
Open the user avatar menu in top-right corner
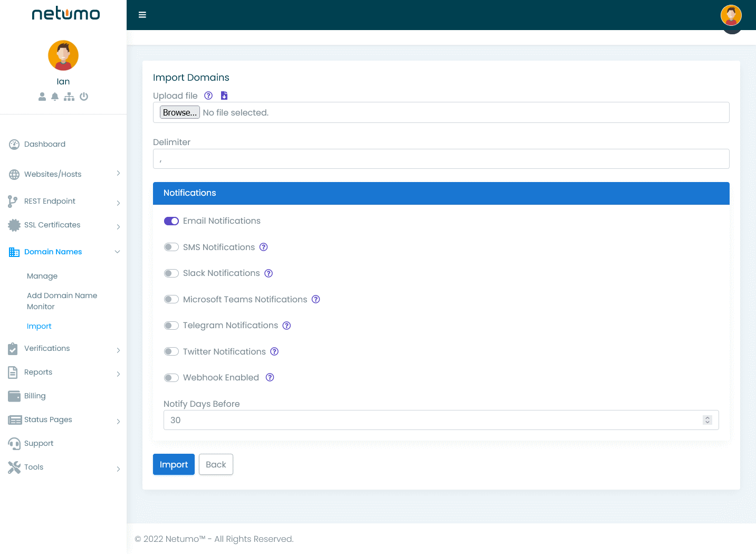tap(731, 15)
